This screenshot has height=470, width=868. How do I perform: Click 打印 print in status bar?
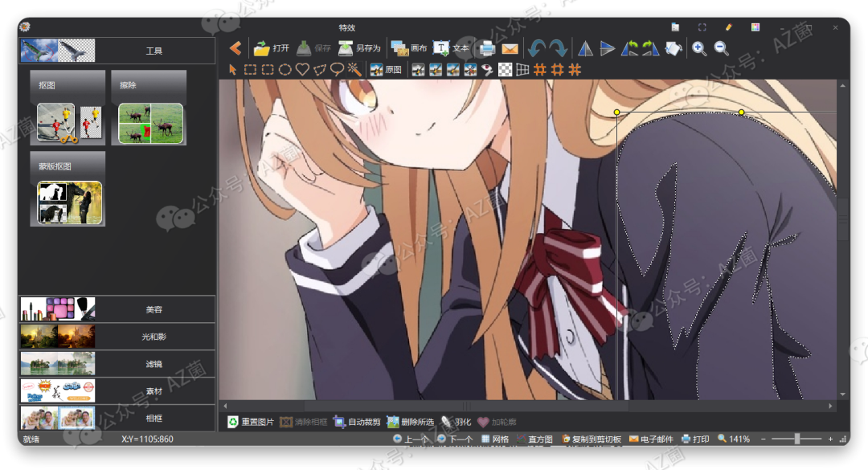click(x=695, y=439)
